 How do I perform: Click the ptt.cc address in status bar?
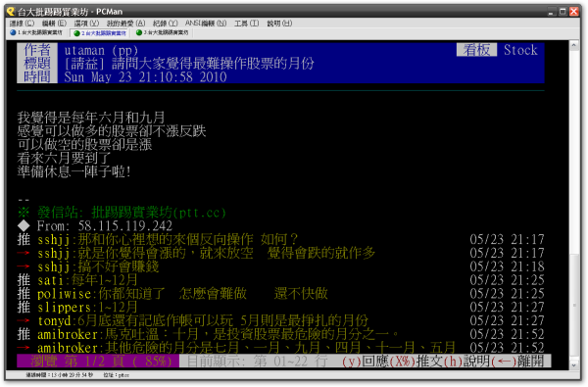pos(117,375)
